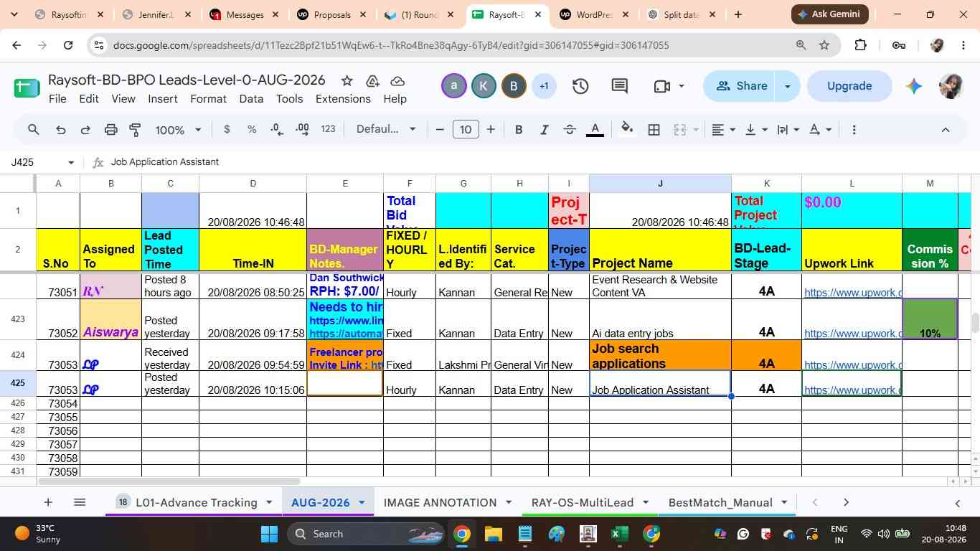Screen dimensions: 980x551
Task: Click the print icon
Action: click(110, 130)
